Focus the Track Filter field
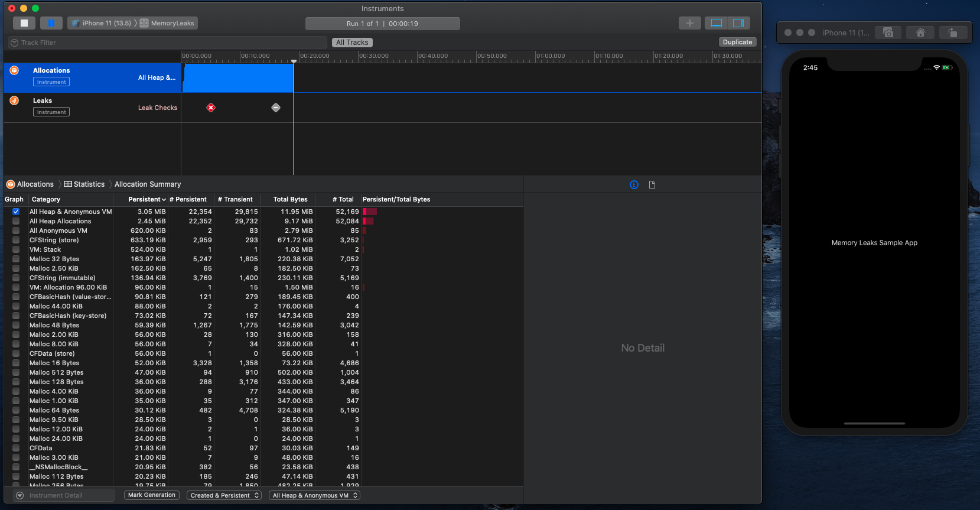Screen dimensions: 980x510 pos(168,43)
